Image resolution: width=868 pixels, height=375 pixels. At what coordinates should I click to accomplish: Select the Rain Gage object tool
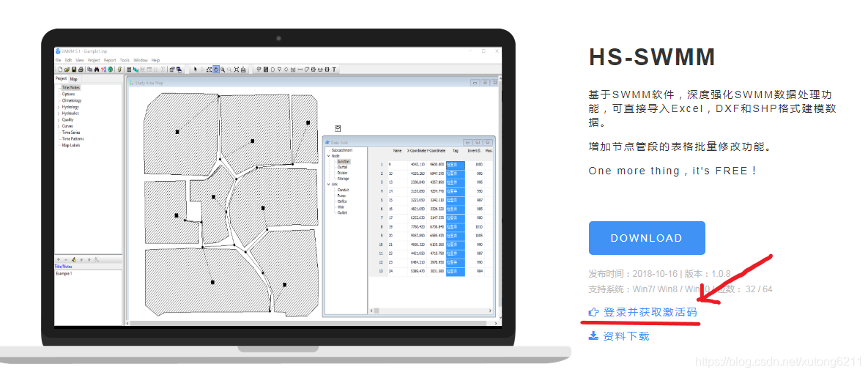coord(259,70)
